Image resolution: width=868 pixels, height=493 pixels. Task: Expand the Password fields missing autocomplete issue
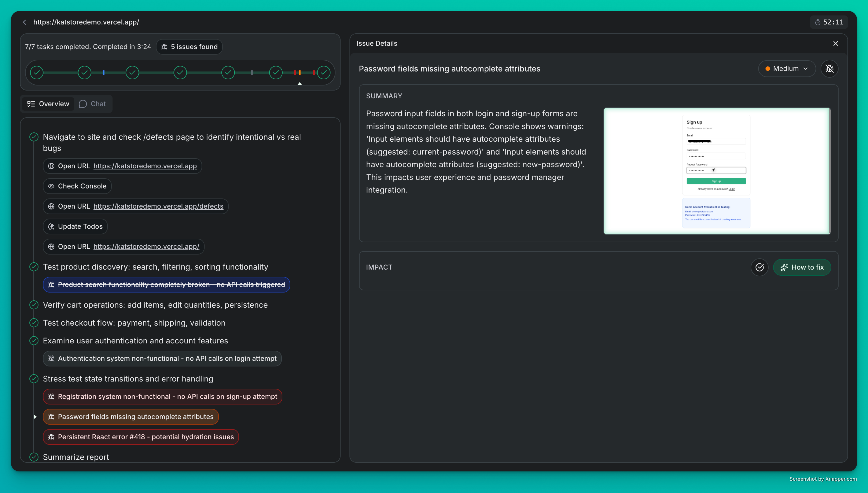click(35, 416)
